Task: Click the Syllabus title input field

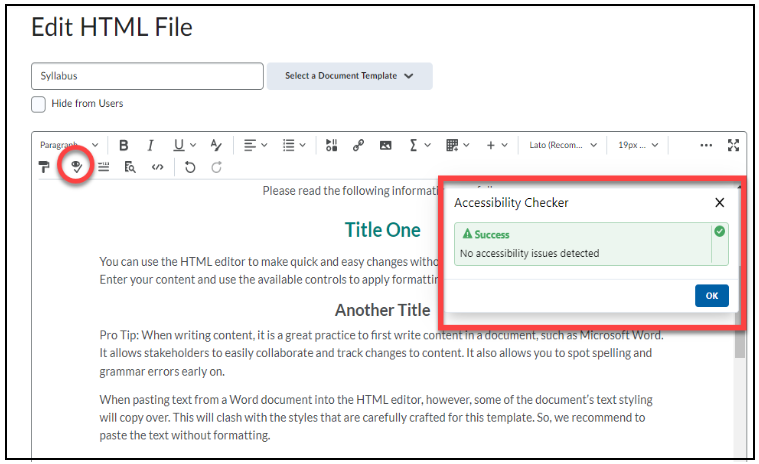Action: (x=147, y=76)
